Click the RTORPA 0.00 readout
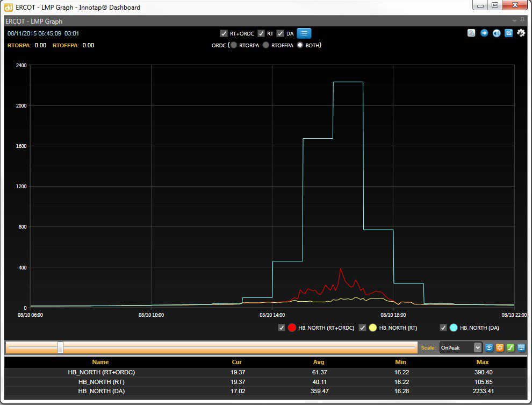The width and height of the screenshot is (532, 405). pyautogui.click(x=27, y=45)
